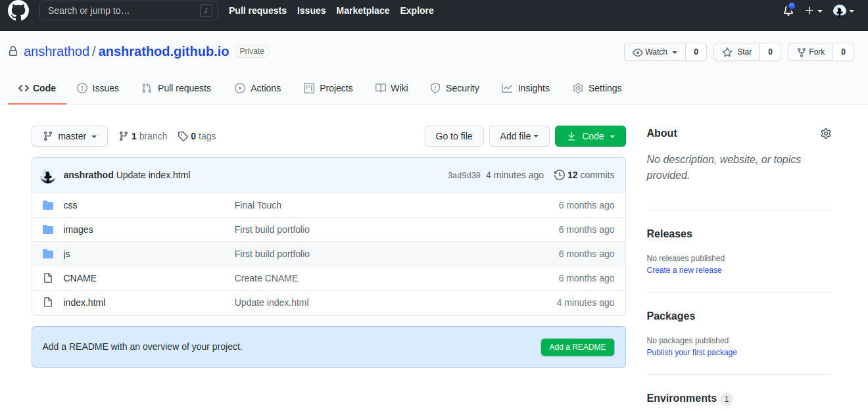Switch to the Projects tab
This screenshot has height=411, width=868.
pyautogui.click(x=328, y=88)
